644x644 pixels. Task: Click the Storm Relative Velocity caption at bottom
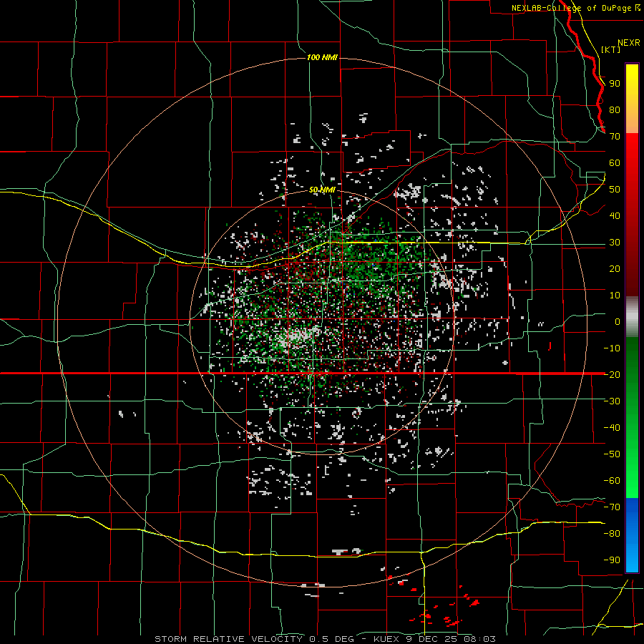pyautogui.click(x=325, y=639)
